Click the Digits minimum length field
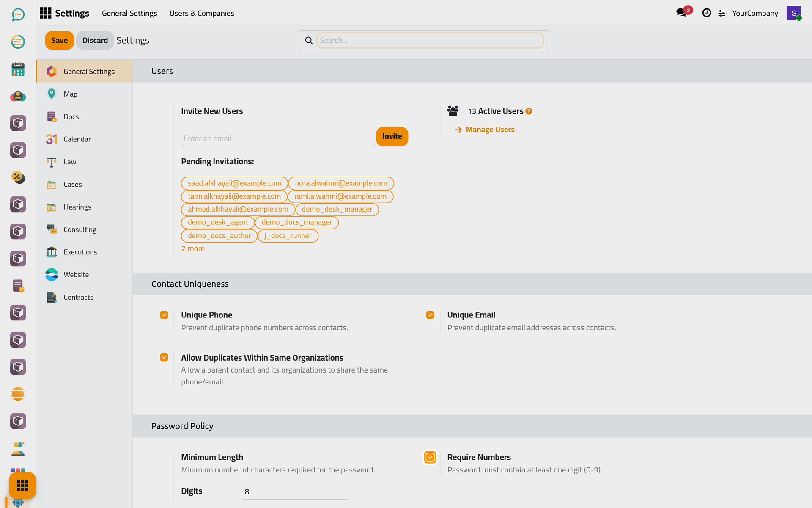The image size is (812, 508). click(x=294, y=491)
